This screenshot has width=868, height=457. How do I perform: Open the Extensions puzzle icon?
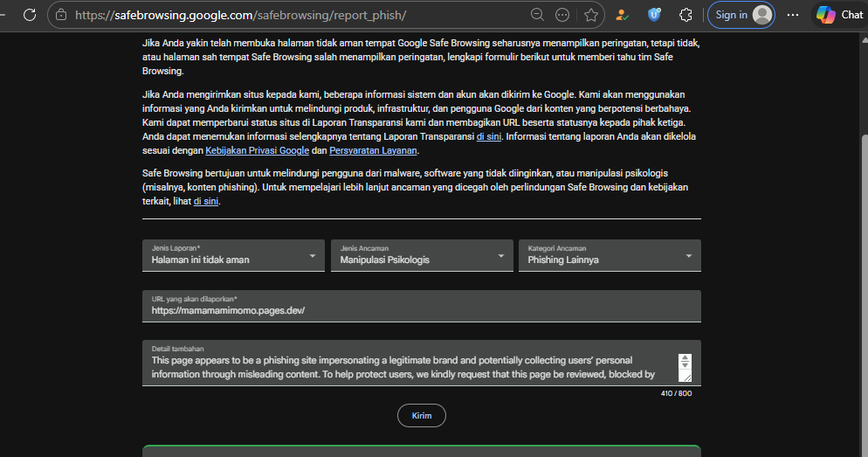685,15
